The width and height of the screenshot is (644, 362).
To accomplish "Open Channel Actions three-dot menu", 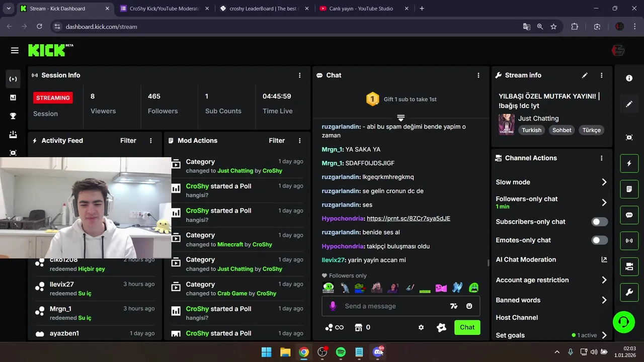I will [601, 158].
